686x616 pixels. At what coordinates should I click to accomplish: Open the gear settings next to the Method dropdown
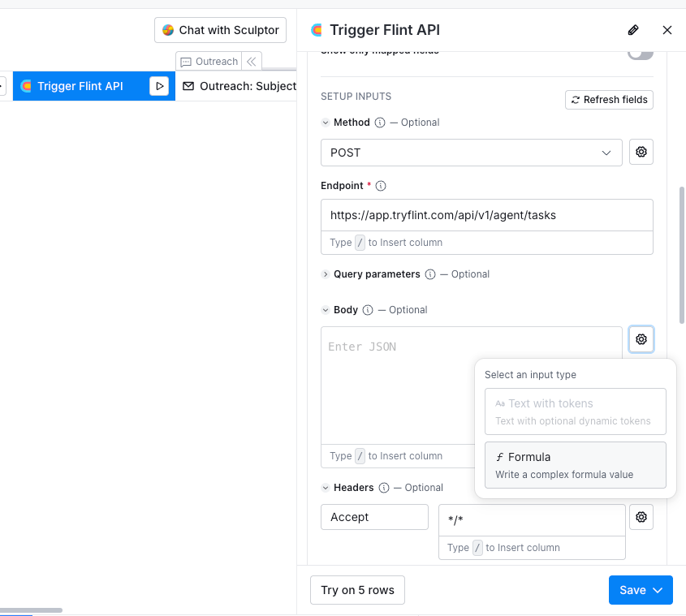coord(641,152)
